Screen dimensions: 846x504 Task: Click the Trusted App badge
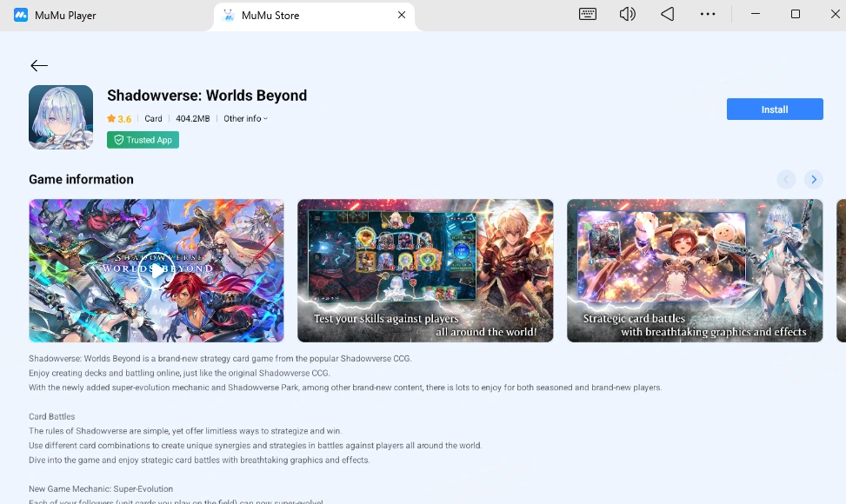point(143,140)
